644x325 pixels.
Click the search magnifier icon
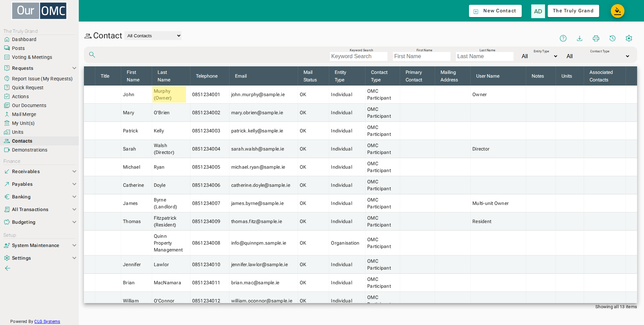92,55
